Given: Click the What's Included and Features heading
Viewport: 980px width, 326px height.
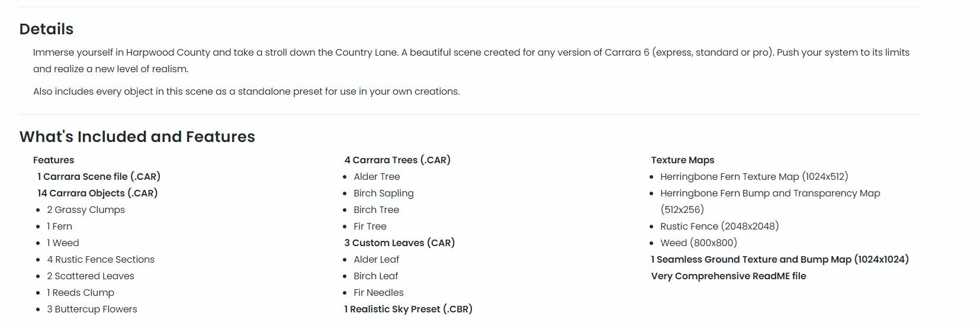Looking at the screenshot, I should tap(137, 137).
